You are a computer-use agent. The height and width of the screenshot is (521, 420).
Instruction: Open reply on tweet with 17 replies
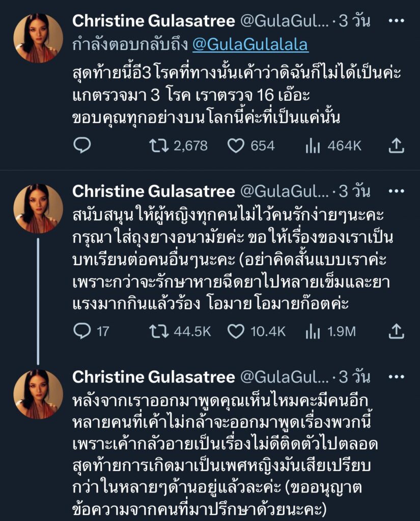pyautogui.click(x=82, y=332)
